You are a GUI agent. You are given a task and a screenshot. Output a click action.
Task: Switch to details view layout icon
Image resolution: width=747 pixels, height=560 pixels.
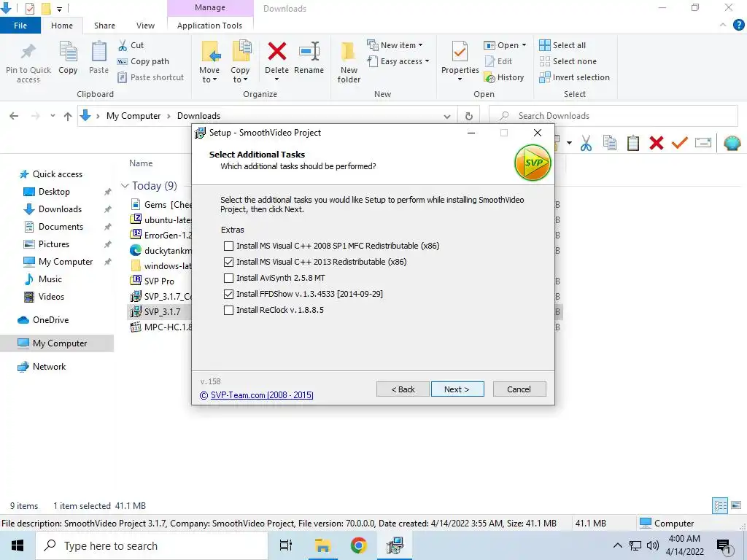point(720,505)
